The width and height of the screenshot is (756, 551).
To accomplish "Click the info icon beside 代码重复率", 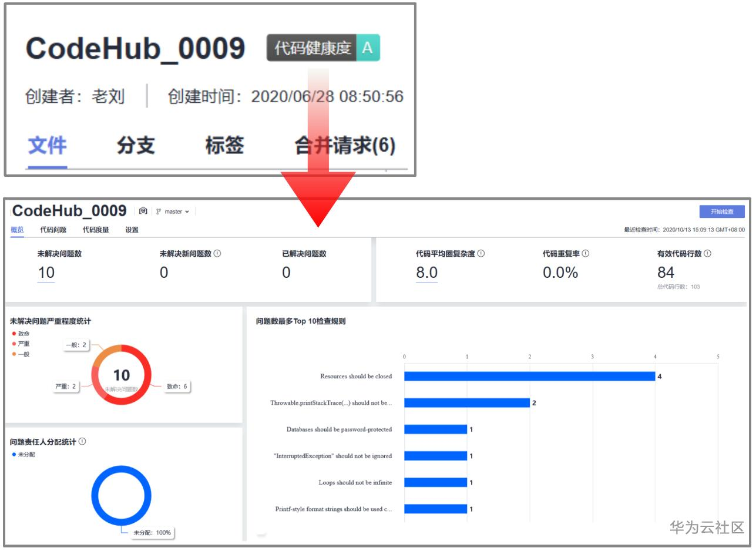I will pyautogui.click(x=586, y=254).
